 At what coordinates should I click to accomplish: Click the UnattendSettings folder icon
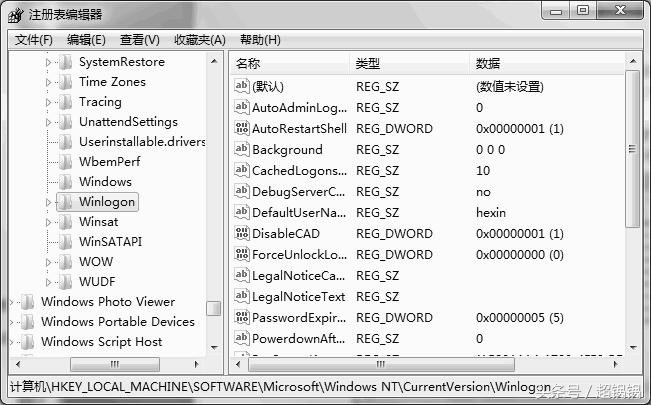coord(66,122)
